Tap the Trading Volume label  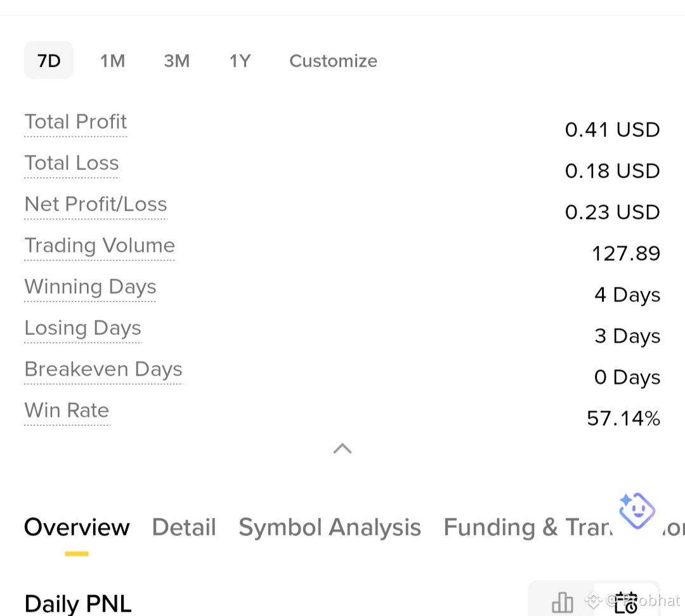100,246
